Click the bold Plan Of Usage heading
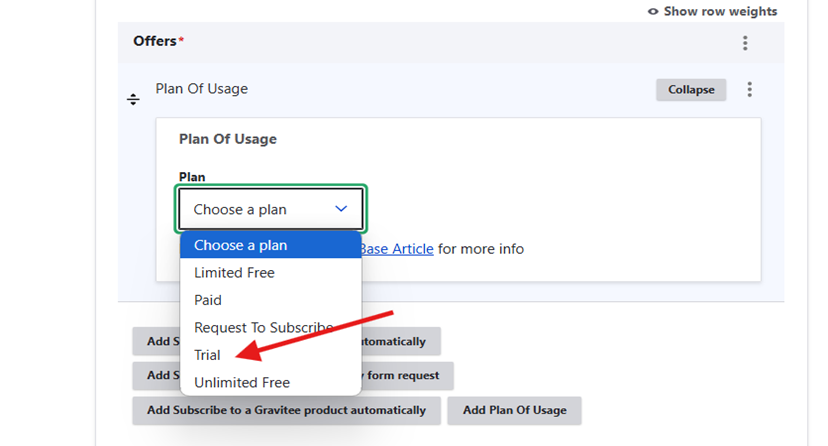Viewport: 828px width, 446px height. coord(228,139)
